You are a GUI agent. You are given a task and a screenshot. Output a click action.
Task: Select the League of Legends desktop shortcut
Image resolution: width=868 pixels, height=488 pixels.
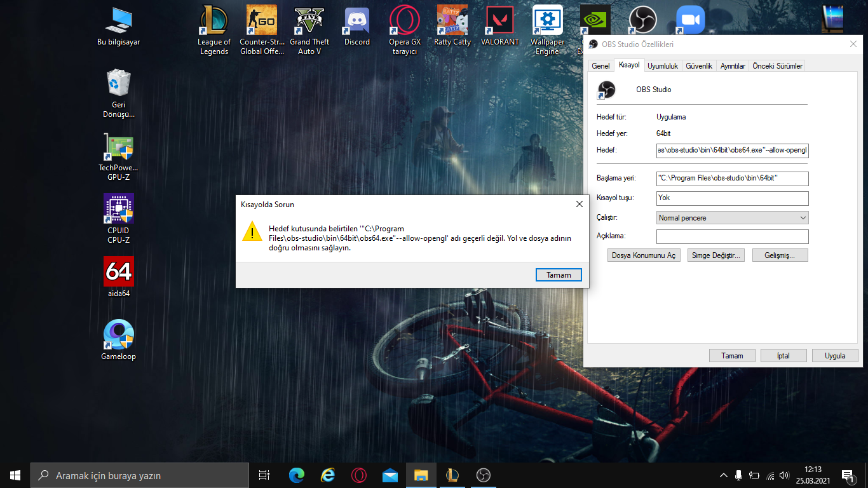pyautogui.click(x=214, y=30)
